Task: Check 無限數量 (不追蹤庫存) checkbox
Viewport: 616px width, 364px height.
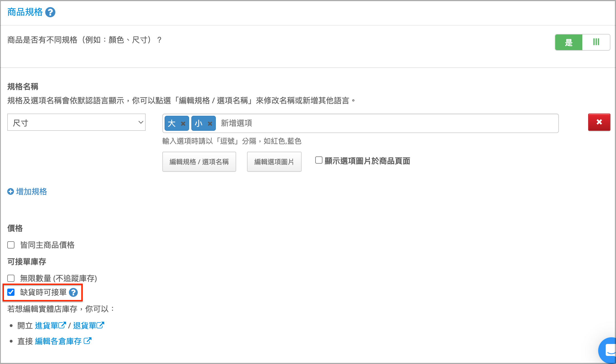Action: (x=11, y=278)
